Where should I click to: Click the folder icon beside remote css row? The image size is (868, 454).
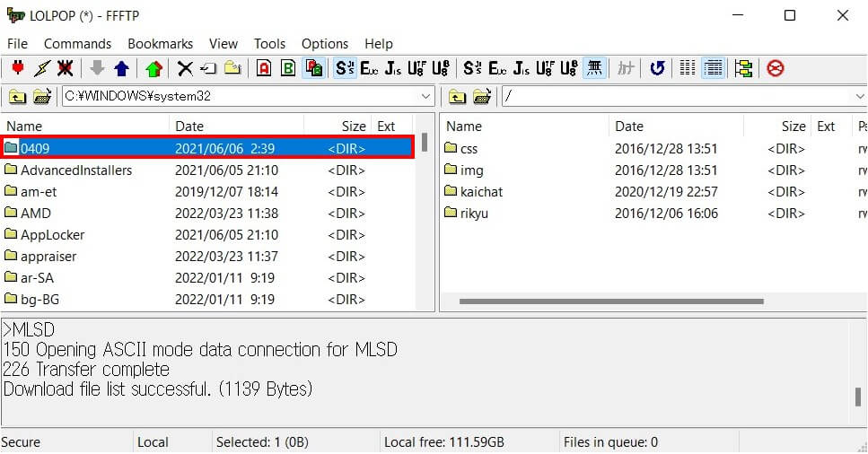[x=451, y=148]
